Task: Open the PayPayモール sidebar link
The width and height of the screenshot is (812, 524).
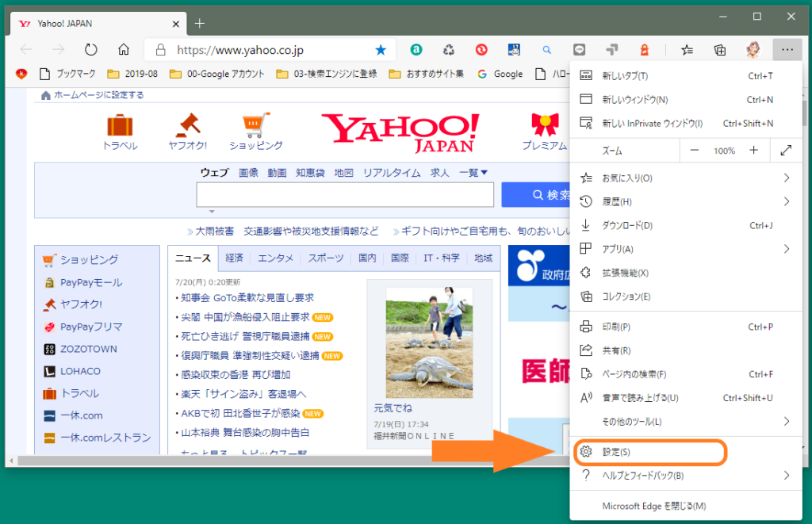Action: [92, 282]
